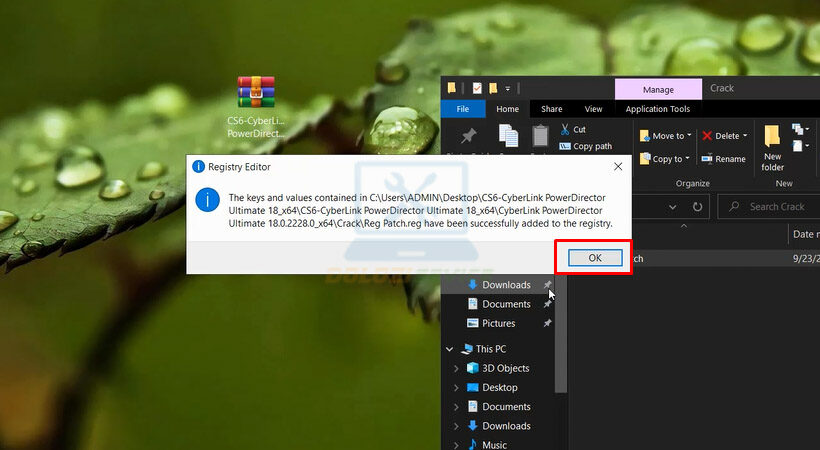Expand the 3D Objects tree node

tap(457, 368)
